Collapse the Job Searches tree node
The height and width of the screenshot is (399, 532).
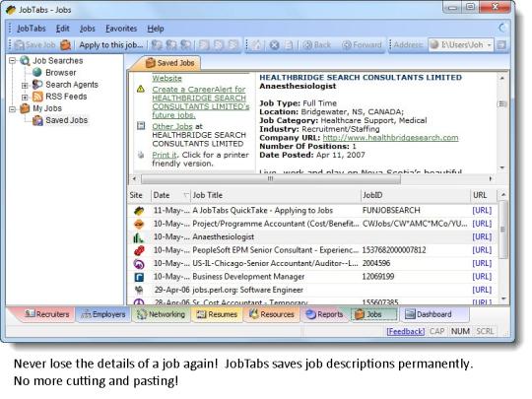point(13,61)
